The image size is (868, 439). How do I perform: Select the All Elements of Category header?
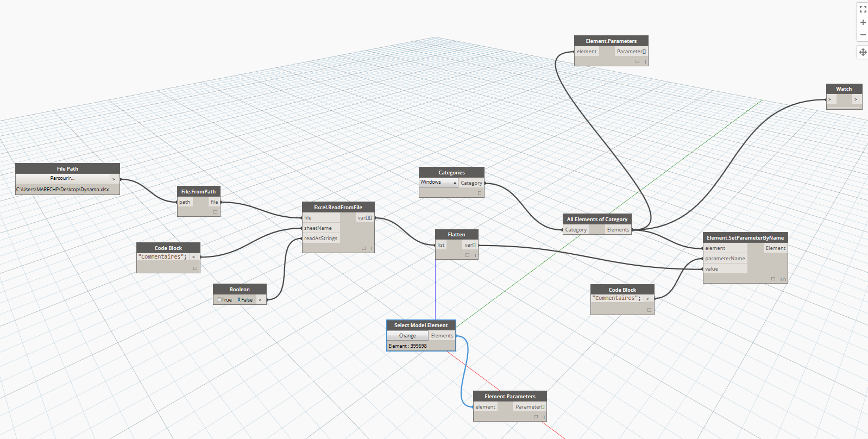point(596,220)
